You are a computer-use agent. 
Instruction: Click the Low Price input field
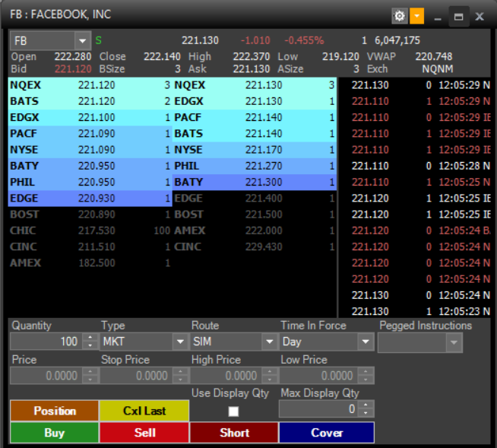point(319,376)
